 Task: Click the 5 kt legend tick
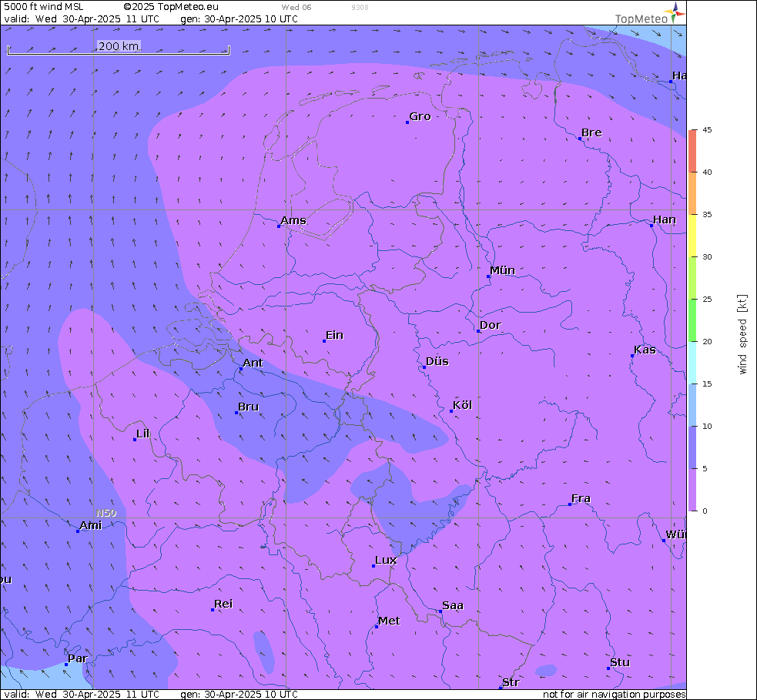click(705, 469)
